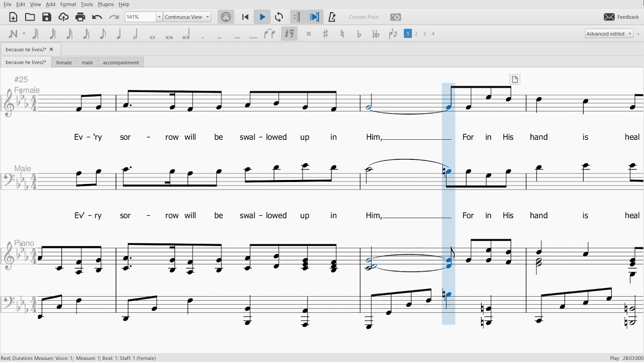Viewport: 644px width, 362px height.
Task: Toggle MIDI input
Action: (226, 17)
